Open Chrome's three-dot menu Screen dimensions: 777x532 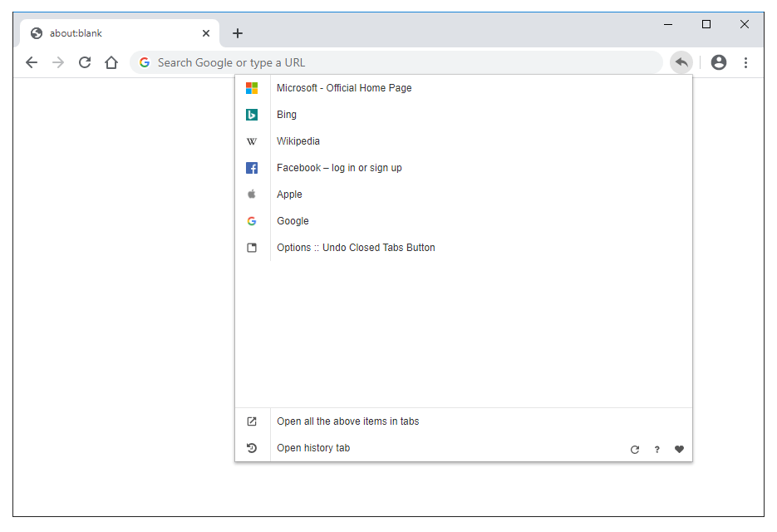tap(745, 62)
